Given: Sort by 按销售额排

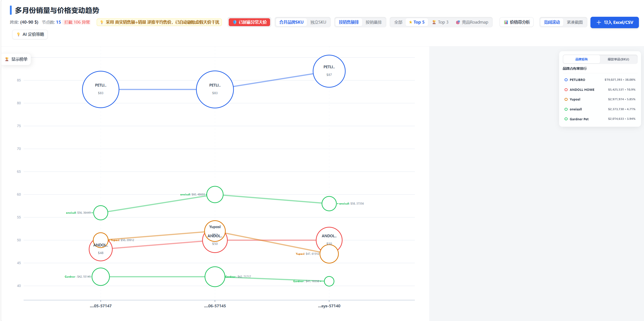Looking at the screenshot, I should tap(349, 22).
